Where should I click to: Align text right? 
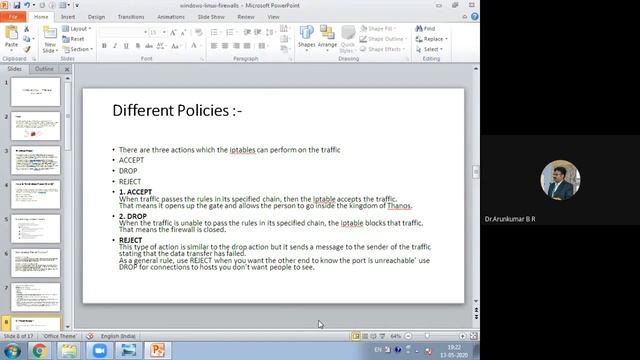point(236,46)
